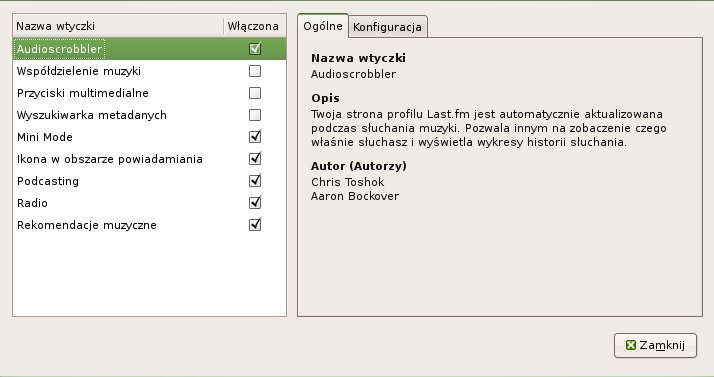Uncheck Rekomendacje muzyczne plugin
The image size is (714, 377).
tap(255, 224)
